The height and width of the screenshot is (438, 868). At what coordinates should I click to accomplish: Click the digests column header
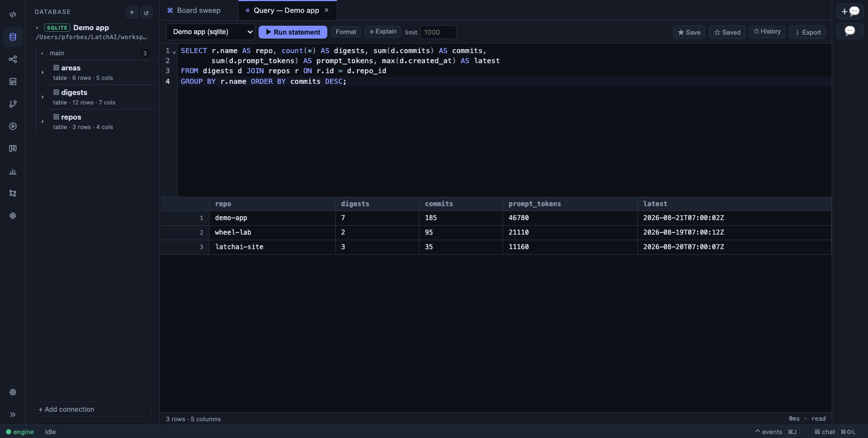point(377,204)
